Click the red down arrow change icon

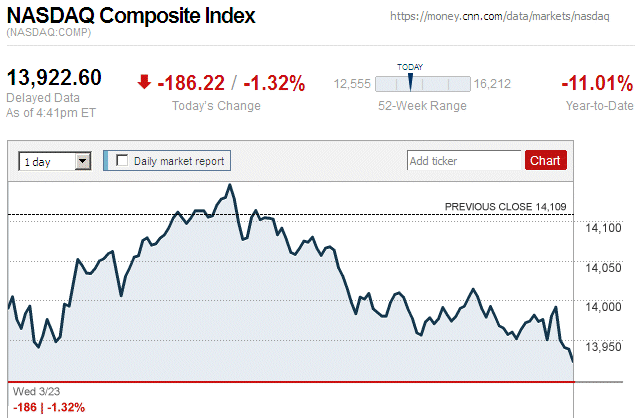[x=145, y=82]
